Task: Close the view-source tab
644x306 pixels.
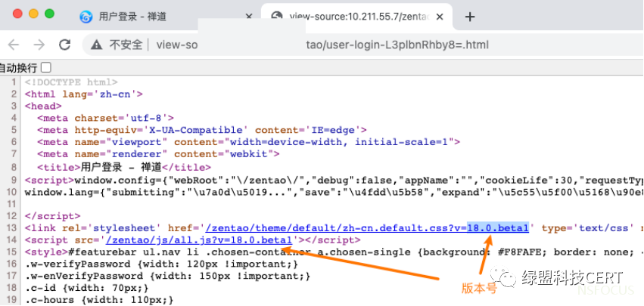Action: [440, 17]
